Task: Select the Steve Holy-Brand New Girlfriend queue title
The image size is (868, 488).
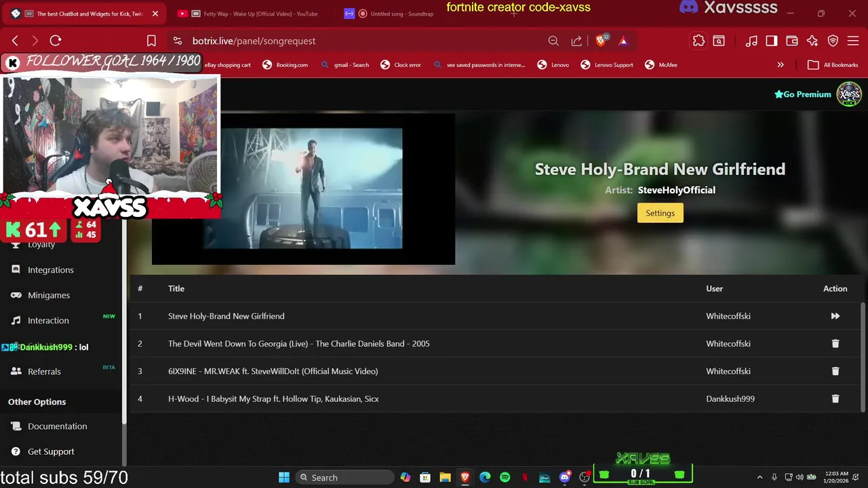Action: click(x=226, y=316)
